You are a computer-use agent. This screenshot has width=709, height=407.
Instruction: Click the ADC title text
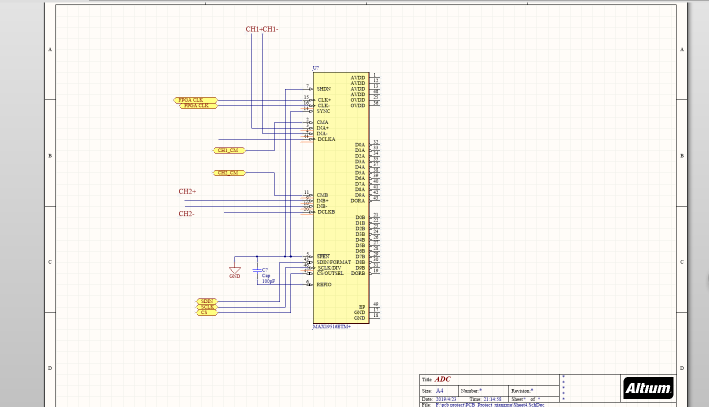pos(442,379)
